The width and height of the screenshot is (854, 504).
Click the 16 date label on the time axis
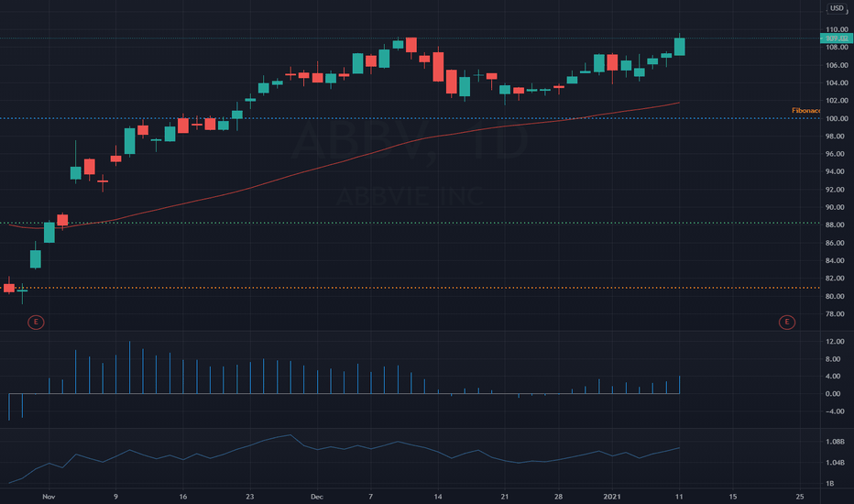(183, 497)
